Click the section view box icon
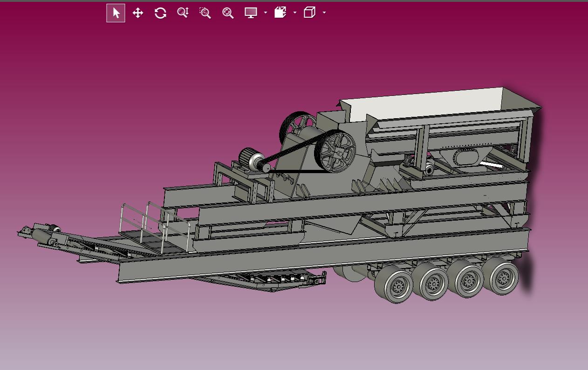The height and width of the screenshot is (370, 588). pyautogui.click(x=280, y=13)
